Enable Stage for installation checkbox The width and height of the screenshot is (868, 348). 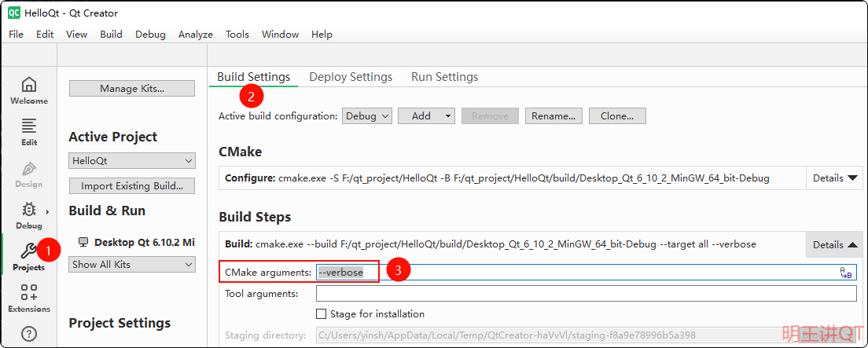tap(321, 314)
